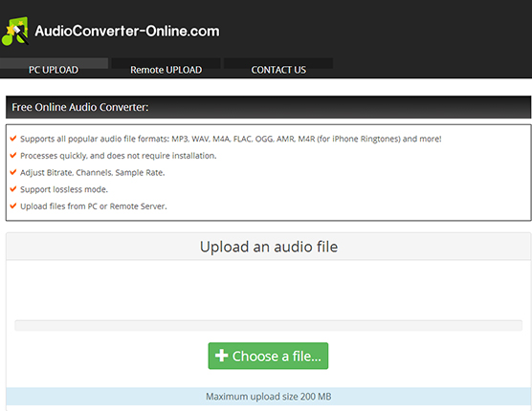Click the checkmark next to Processes quickly

tap(13, 155)
